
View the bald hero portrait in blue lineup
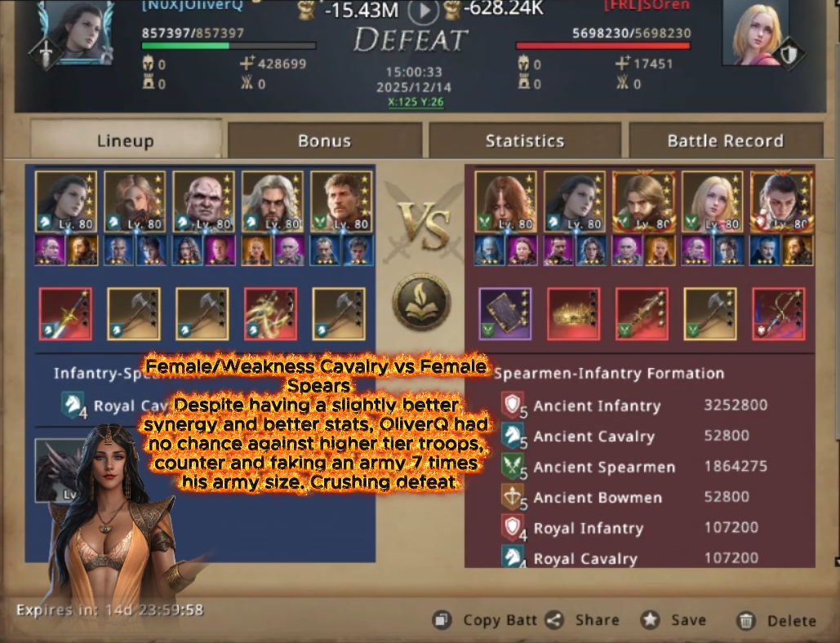(203, 202)
